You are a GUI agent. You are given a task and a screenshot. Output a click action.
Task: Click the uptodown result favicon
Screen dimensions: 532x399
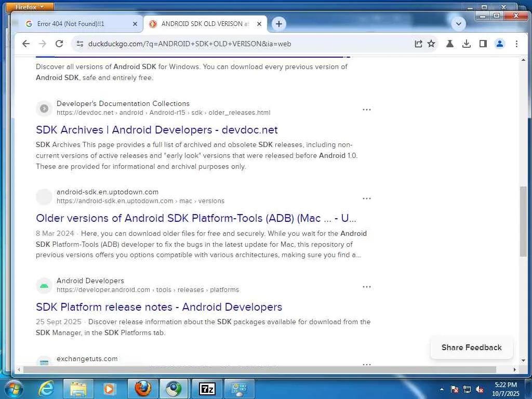pyautogui.click(x=44, y=197)
